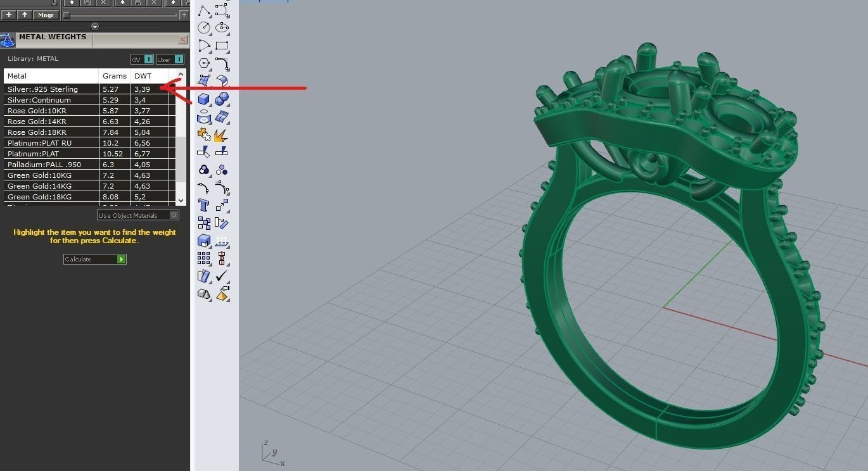This screenshot has width=868, height=471.
Task: Click the Calculate button
Action: (95, 259)
